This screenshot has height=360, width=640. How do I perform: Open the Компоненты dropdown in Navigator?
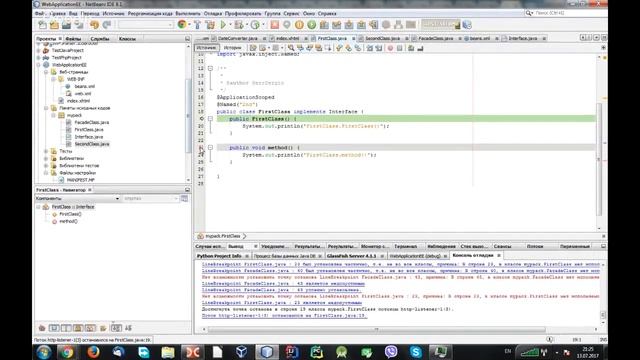(78, 198)
